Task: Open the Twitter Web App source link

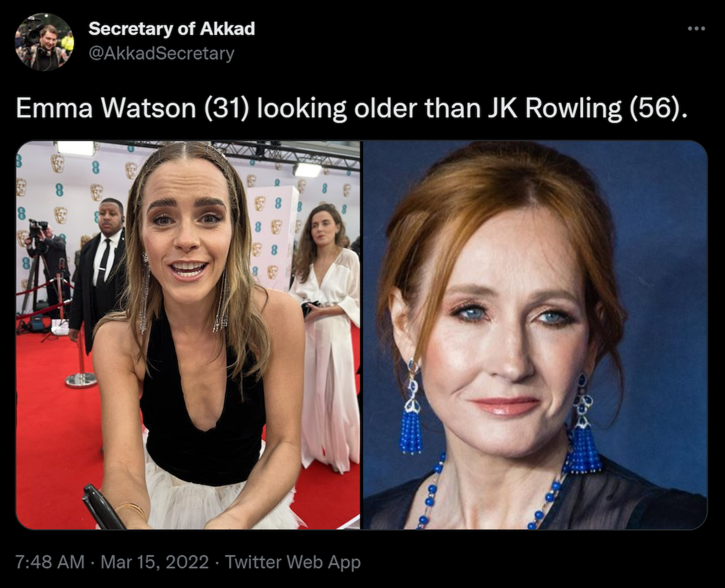Action: (292, 561)
